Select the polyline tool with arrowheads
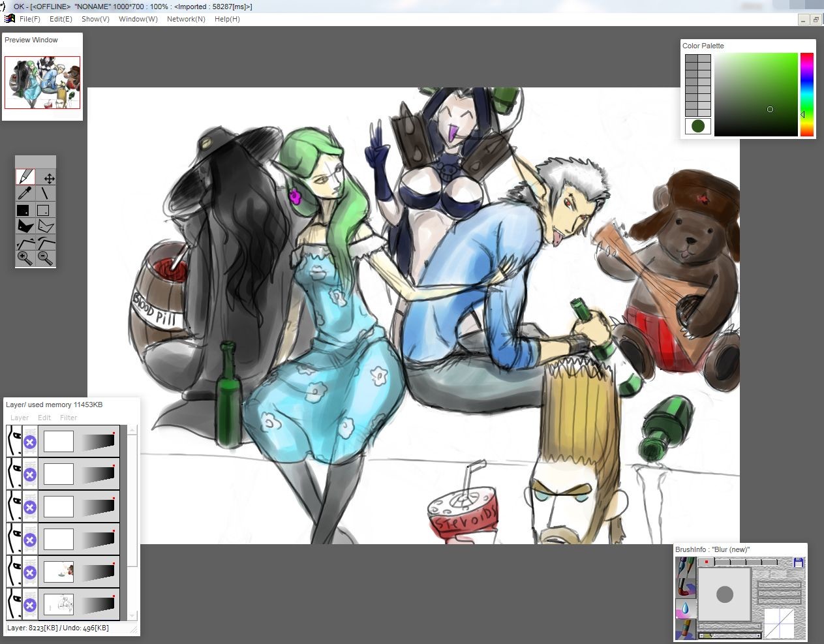This screenshot has height=644, width=824. 25,243
